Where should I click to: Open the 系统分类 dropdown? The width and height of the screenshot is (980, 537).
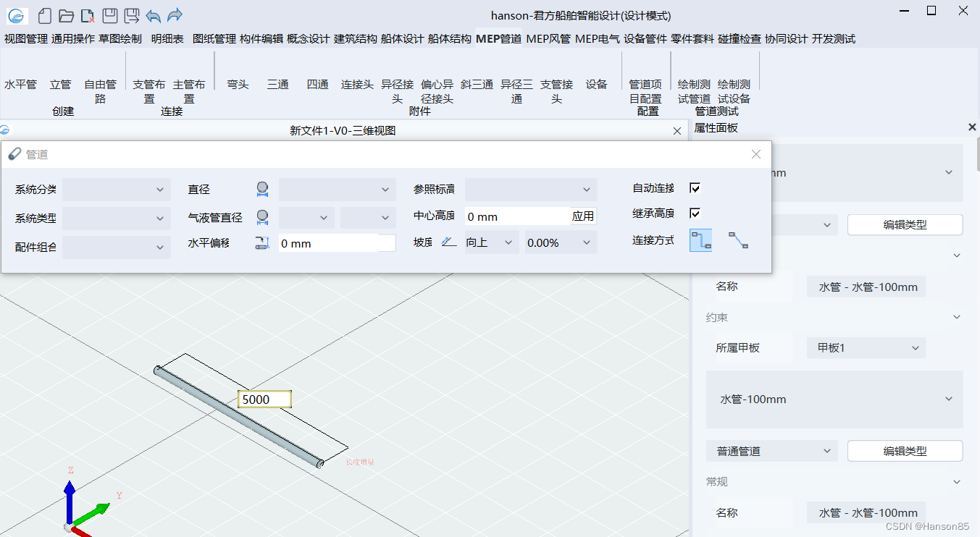pyautogui.click(x=117, y=190)
